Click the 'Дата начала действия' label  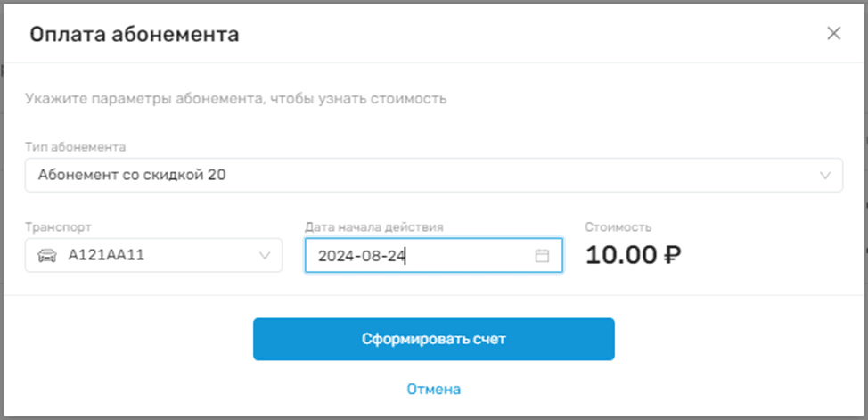pyautogui.click(x=374, y=227)
